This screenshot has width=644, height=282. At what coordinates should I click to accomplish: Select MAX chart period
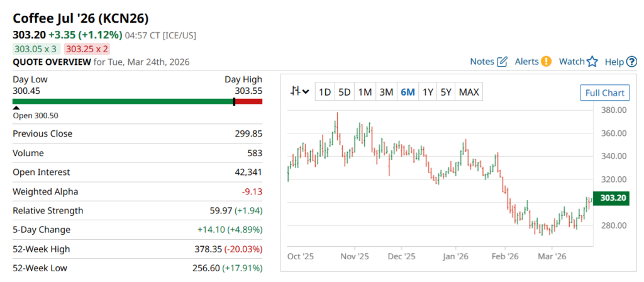469,93
